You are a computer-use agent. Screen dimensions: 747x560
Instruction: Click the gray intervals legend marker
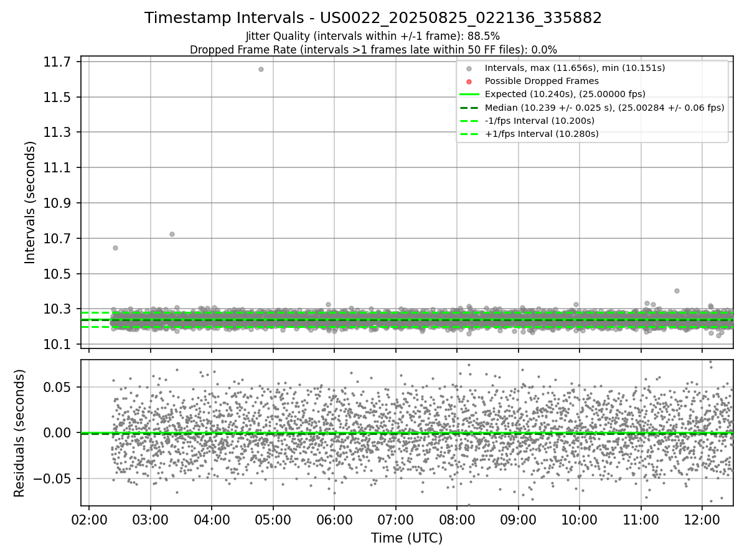[469, 68]
